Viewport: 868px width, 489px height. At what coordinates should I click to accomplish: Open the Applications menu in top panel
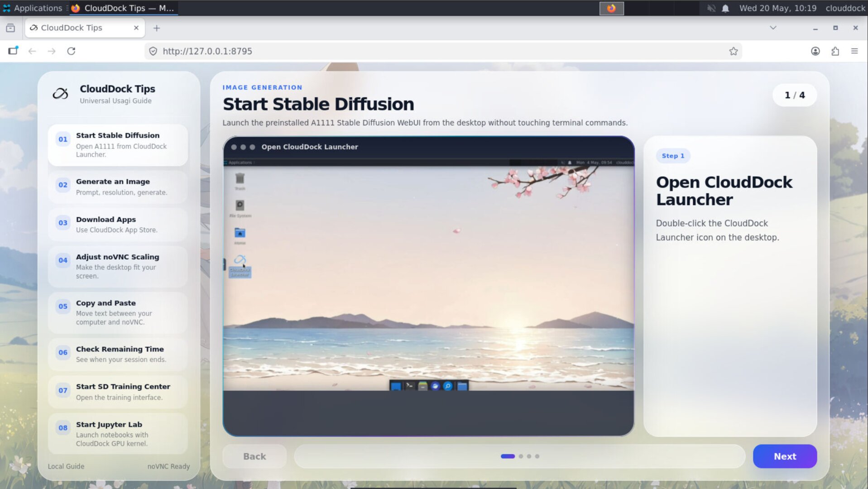click(32, 8)
